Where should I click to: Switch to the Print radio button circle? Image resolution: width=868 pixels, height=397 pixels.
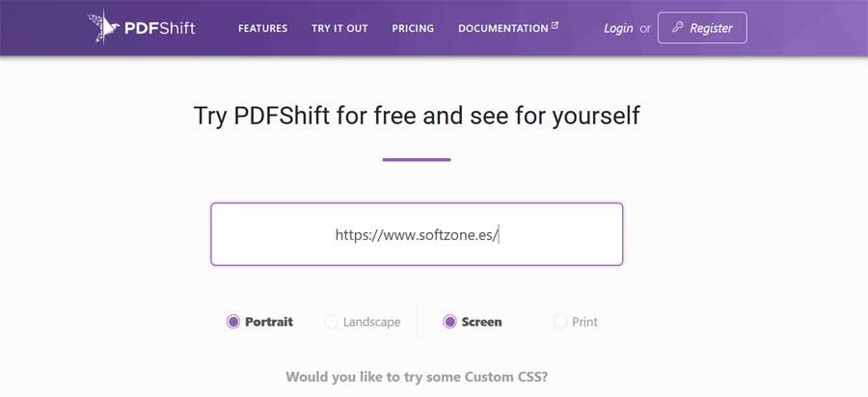[560, 322]
